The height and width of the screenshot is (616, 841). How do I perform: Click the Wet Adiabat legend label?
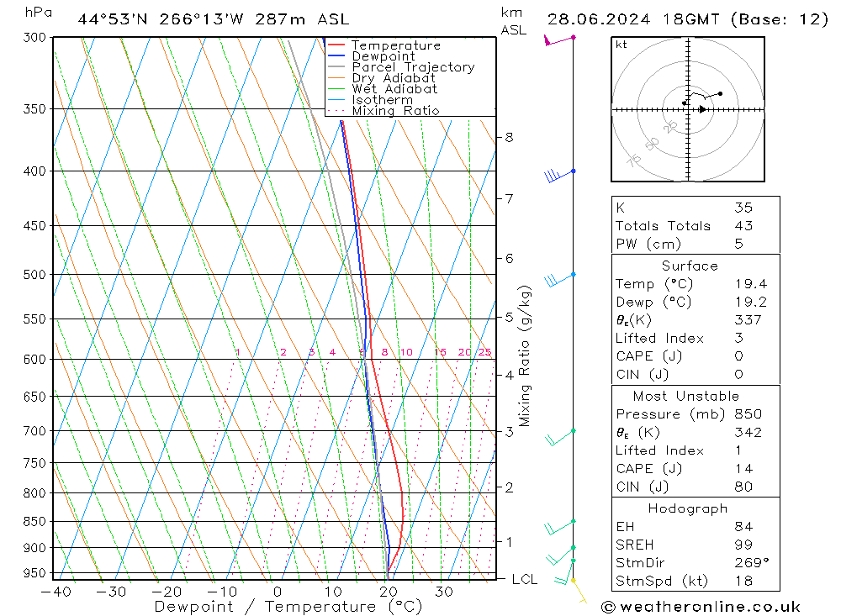[394, 89]
